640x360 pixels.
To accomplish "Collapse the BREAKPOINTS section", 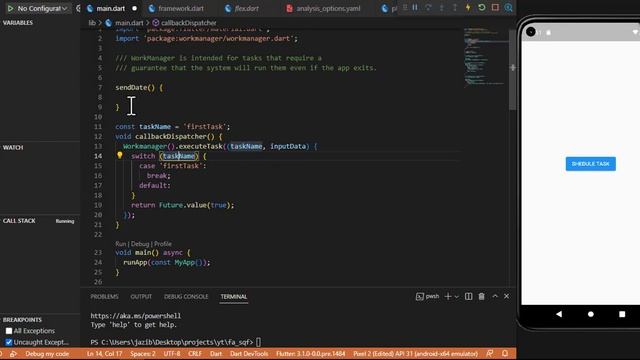I will [x=22, y=320].
